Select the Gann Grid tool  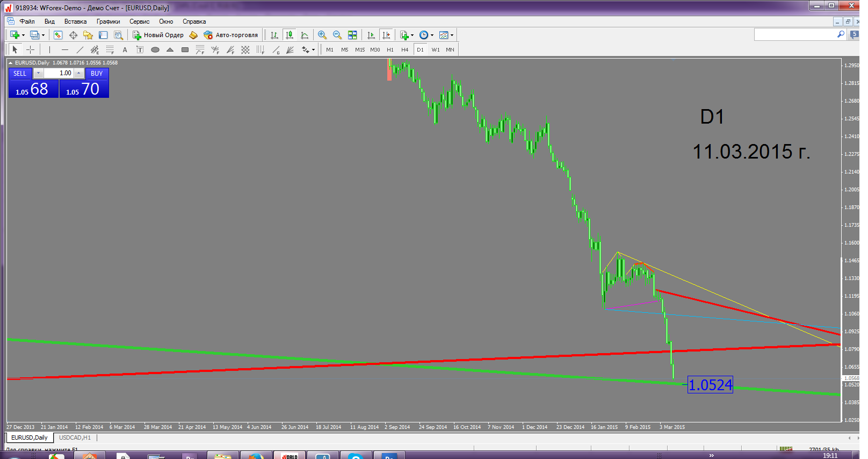coord(245,49)
